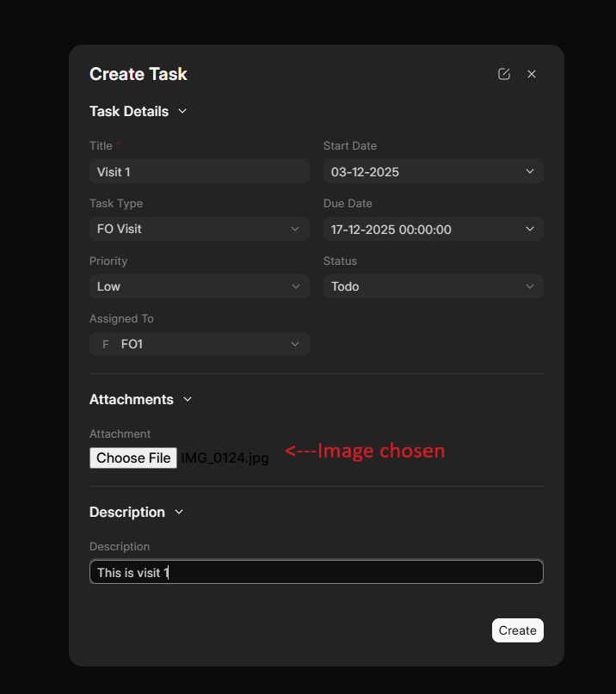This screenshot has width=616, height=694.
Task: Click the Start Date chevron icon
Action: 531,171
